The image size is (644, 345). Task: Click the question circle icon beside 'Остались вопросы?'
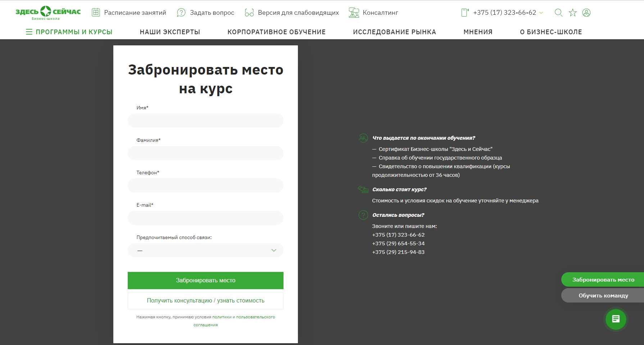tap(363, 215)
